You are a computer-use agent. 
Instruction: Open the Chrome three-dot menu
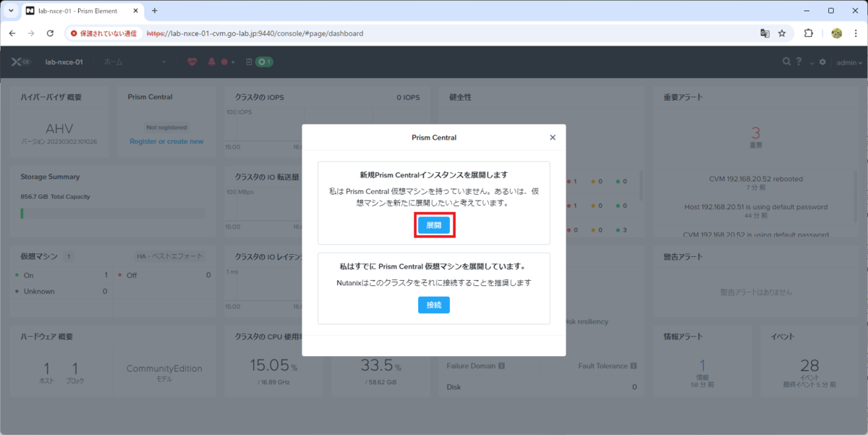click(x=856, y=33)
